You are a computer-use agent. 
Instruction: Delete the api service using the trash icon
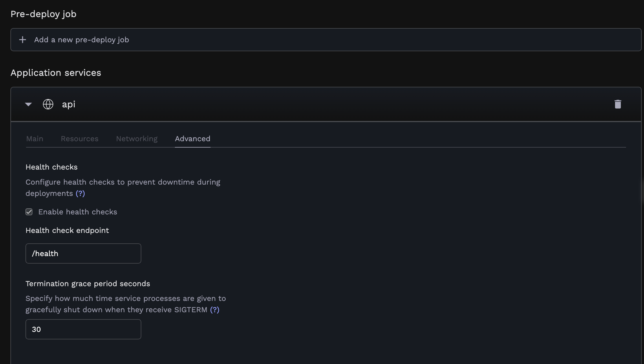618,104
